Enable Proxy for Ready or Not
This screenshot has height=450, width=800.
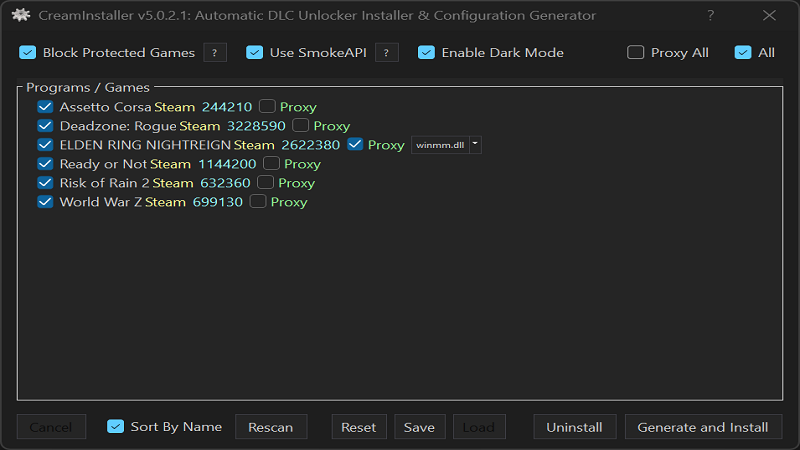(x=271, y=163)
